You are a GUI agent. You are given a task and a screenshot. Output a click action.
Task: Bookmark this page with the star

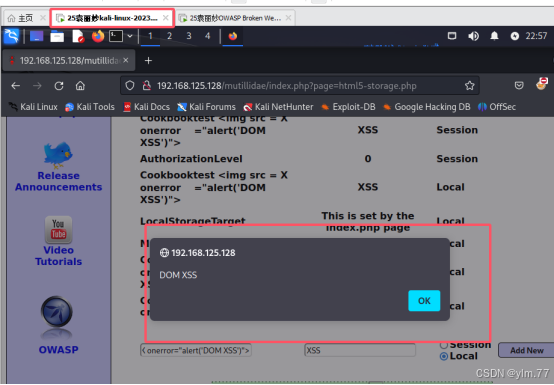click(469, 85)
